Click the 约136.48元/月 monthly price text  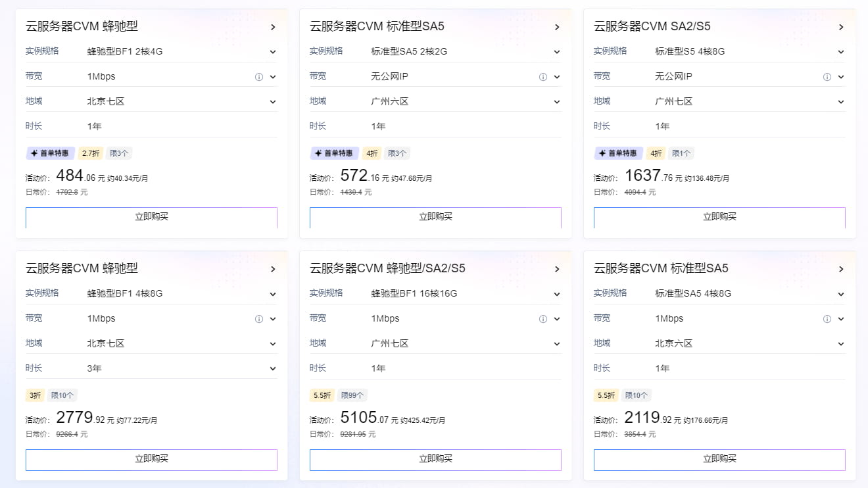point(707,178)
